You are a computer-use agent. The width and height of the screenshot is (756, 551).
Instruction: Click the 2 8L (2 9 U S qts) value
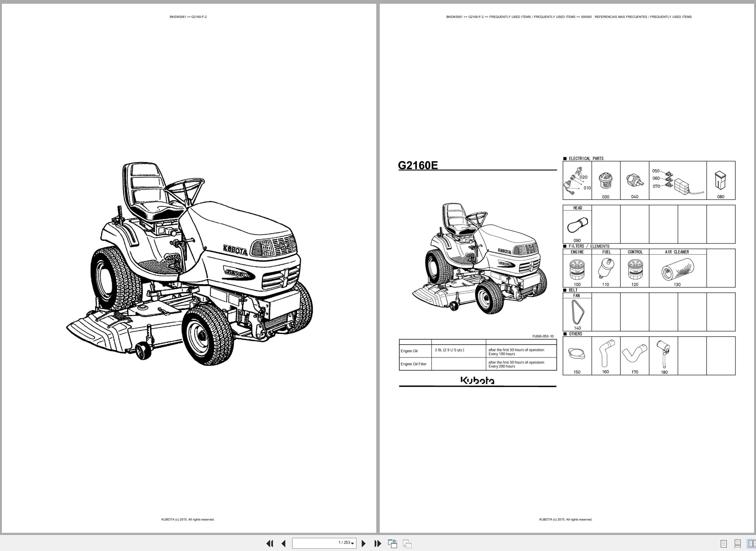pos(449,350)
